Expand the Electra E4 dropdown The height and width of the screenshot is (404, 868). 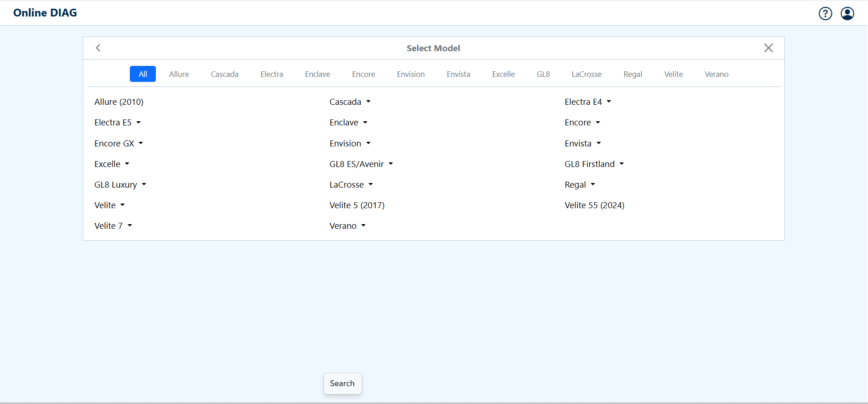pos(588,102)
